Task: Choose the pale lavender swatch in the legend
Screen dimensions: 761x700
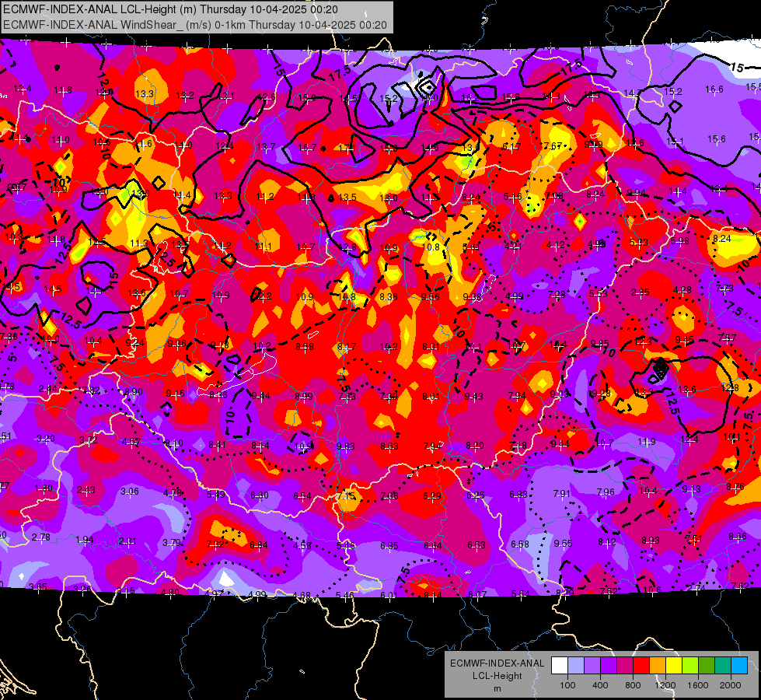Action: 576,666
